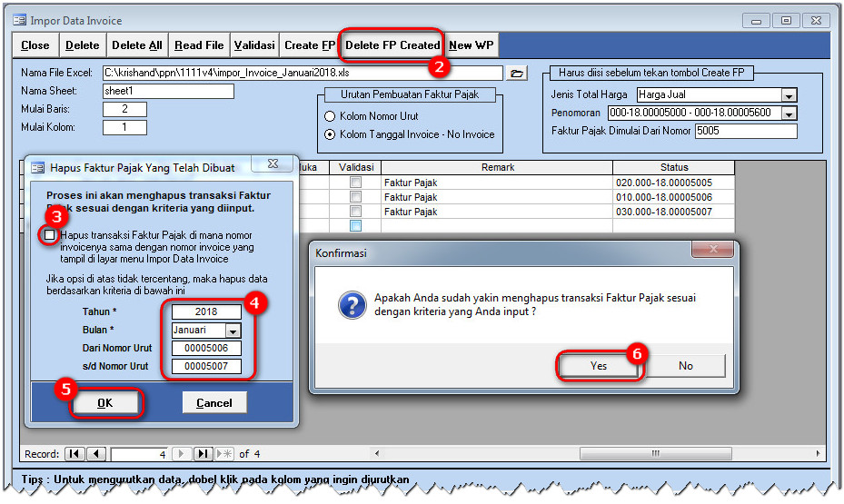Confirm deletion with the Yes button
The height and width of the screenshot is (504, 844).
tap(599, 365)
